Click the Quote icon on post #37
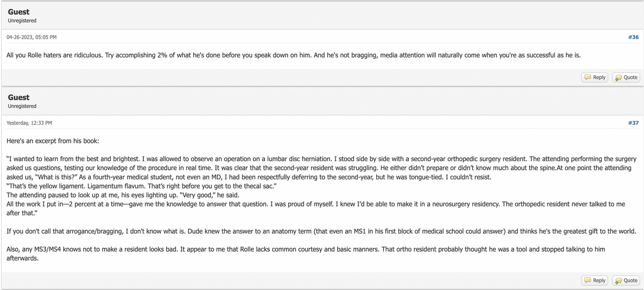Image resolution: width=644 pixels, height=290 pixels. [x=618, y=280]
